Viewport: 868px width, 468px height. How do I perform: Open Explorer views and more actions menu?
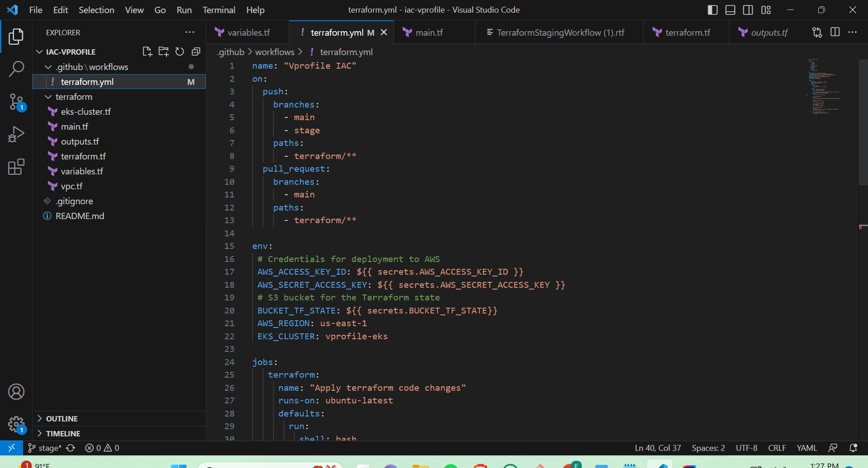tap(190, 33)
